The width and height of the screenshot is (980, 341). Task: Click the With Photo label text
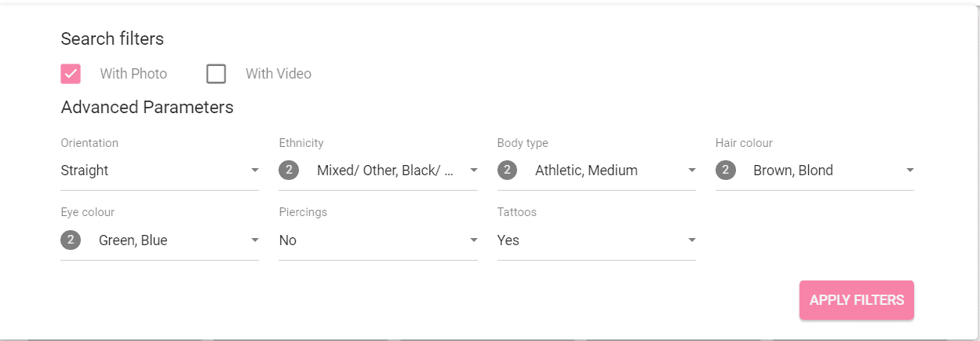click(x=133, y=74)
